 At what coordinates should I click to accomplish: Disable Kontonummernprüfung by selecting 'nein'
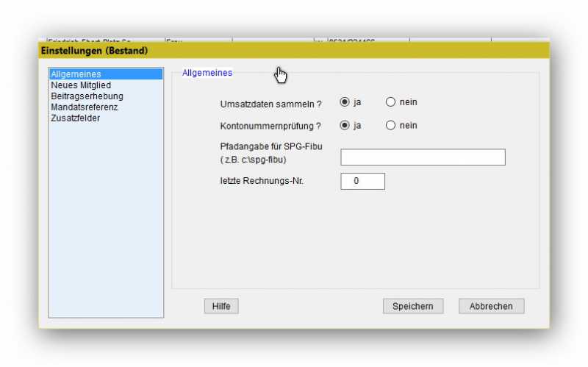(390, 126)
